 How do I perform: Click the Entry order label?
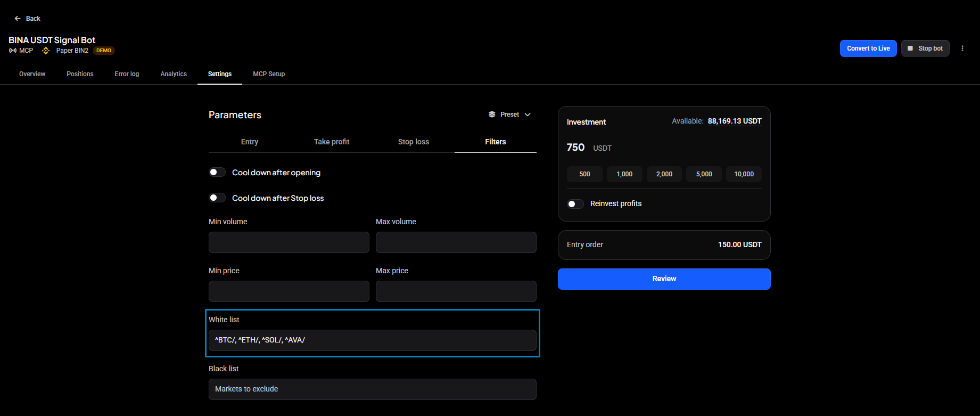(x=585, y=245)
